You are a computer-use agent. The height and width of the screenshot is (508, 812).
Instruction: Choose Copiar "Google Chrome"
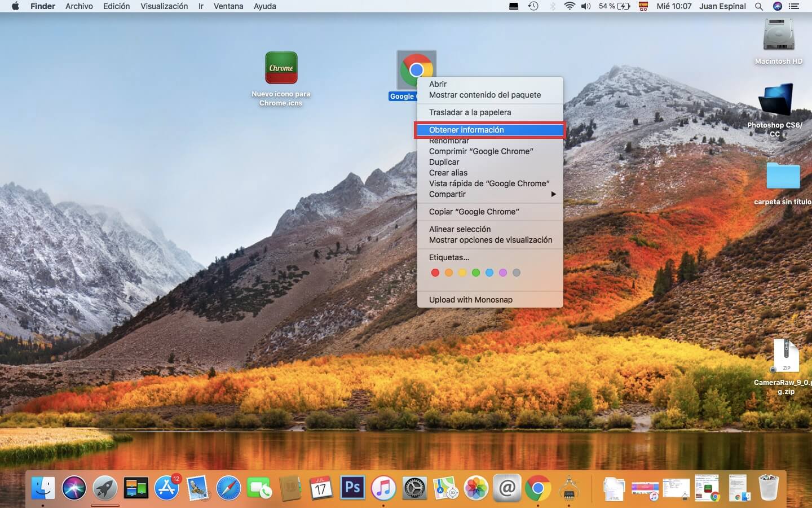[490, 212]
